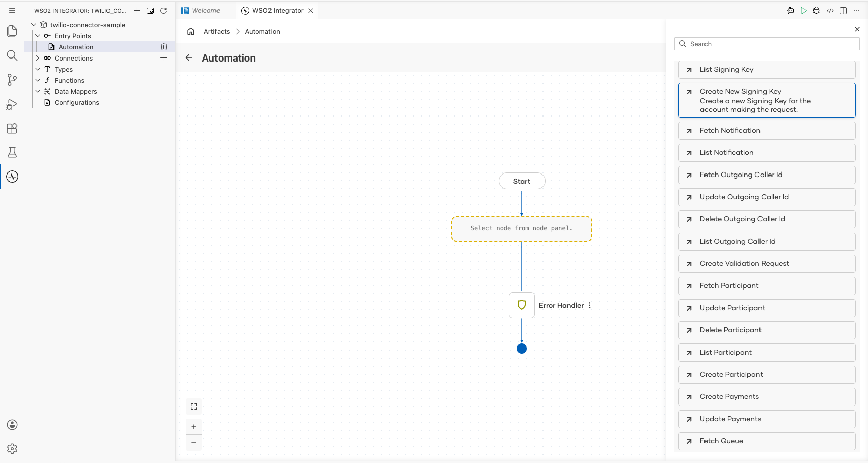Click search field in node panel
The height and width of the screenshot is (463, 868).
(x=767, y=44)
